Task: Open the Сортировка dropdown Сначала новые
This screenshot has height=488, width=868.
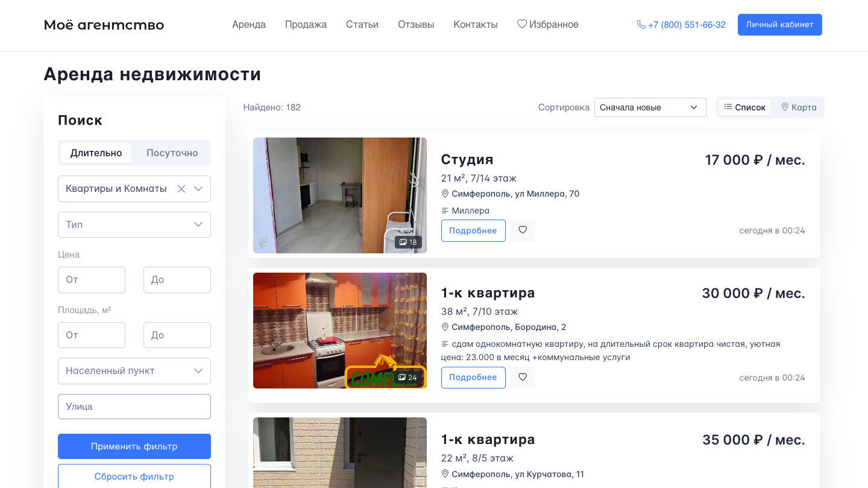Action: [x=650, y=107]
